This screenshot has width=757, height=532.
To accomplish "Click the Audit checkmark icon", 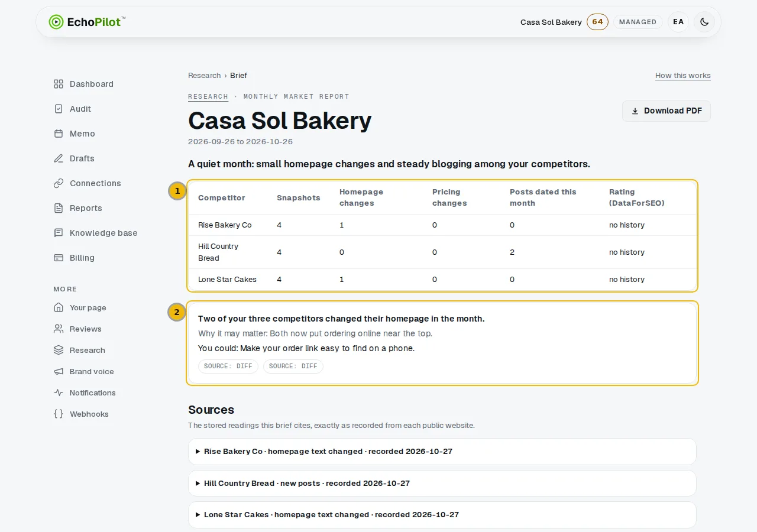I will [59, 109].
